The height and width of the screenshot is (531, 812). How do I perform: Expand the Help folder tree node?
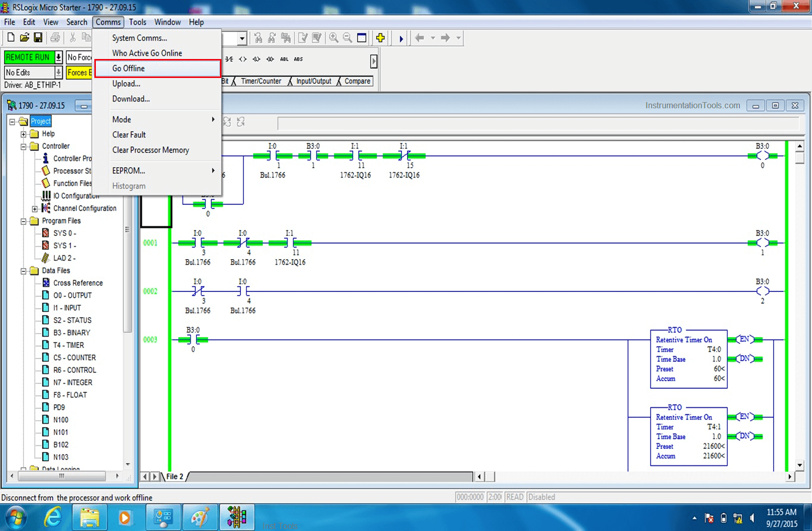23,134
